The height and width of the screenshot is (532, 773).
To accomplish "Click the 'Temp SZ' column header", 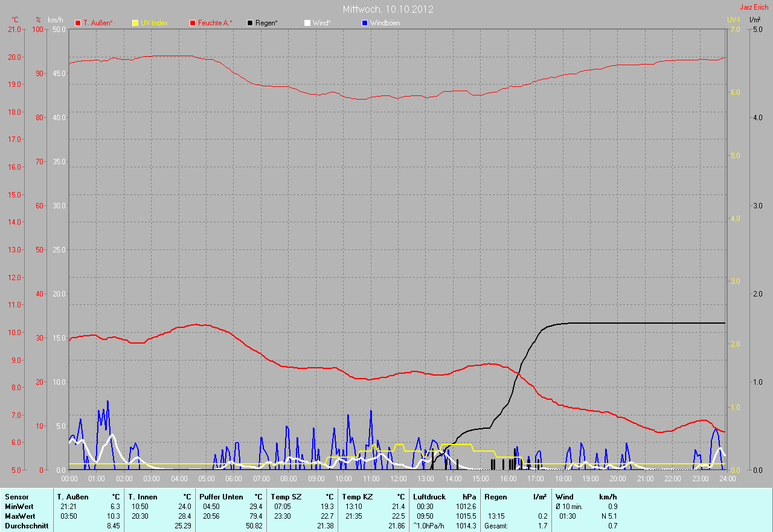I will 286,497.
